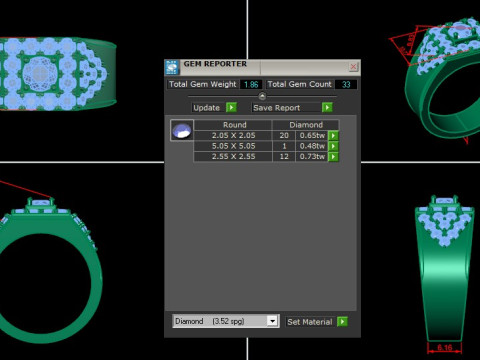This screenshot has width=480, height=360.
Task: Click the 0.48tw weight cell
Action: [x=312, y=146]
